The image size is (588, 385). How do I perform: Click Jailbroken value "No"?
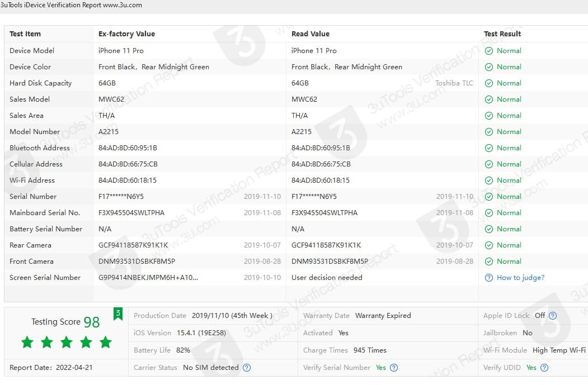click(x=527, y=333)
